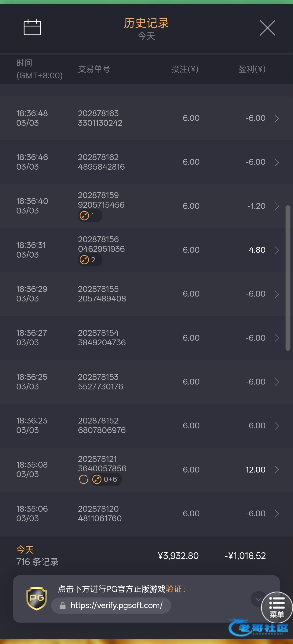
Task: Select transaction 2028781552057489408 row
Action: click(x=102, y=294)
